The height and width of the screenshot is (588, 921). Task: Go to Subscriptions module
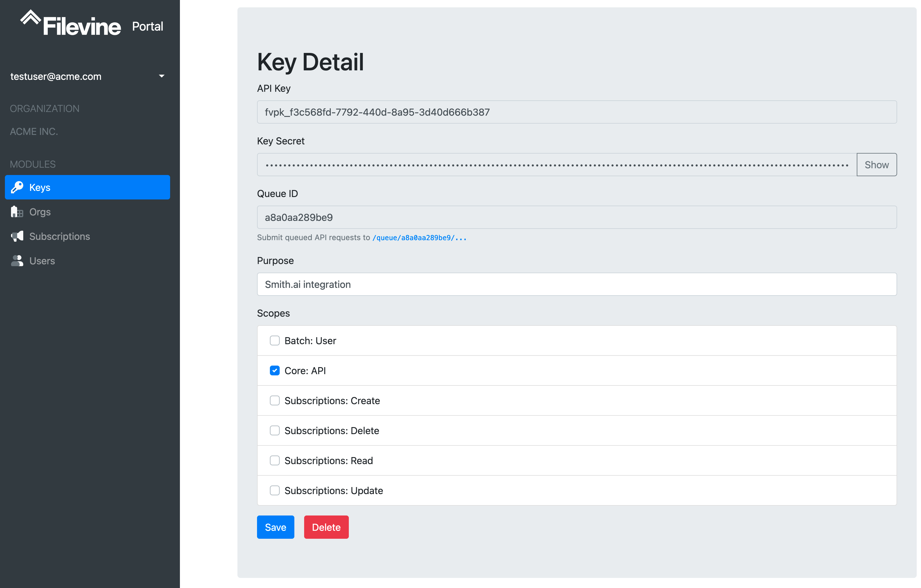[x=59, y=236]
